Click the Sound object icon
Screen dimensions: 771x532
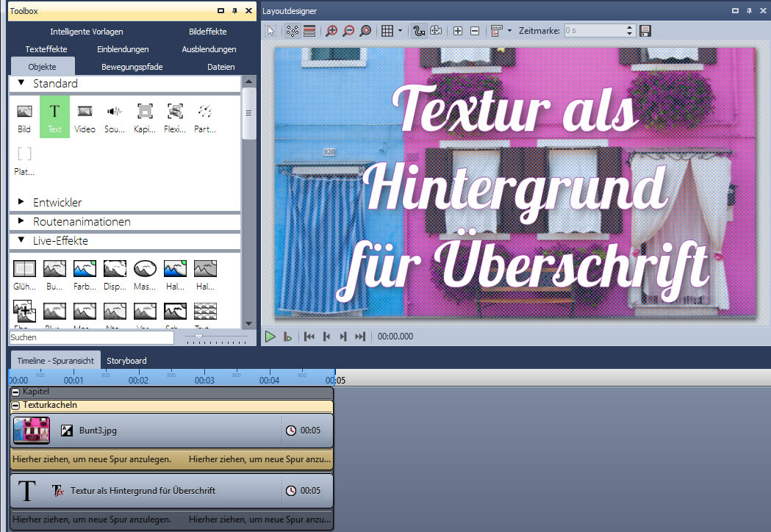click(115, 117)
